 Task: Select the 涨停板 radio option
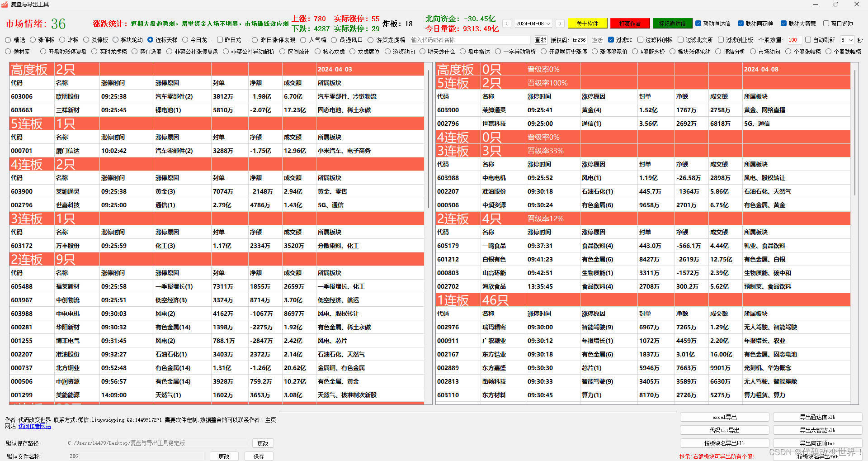point(42,40)
